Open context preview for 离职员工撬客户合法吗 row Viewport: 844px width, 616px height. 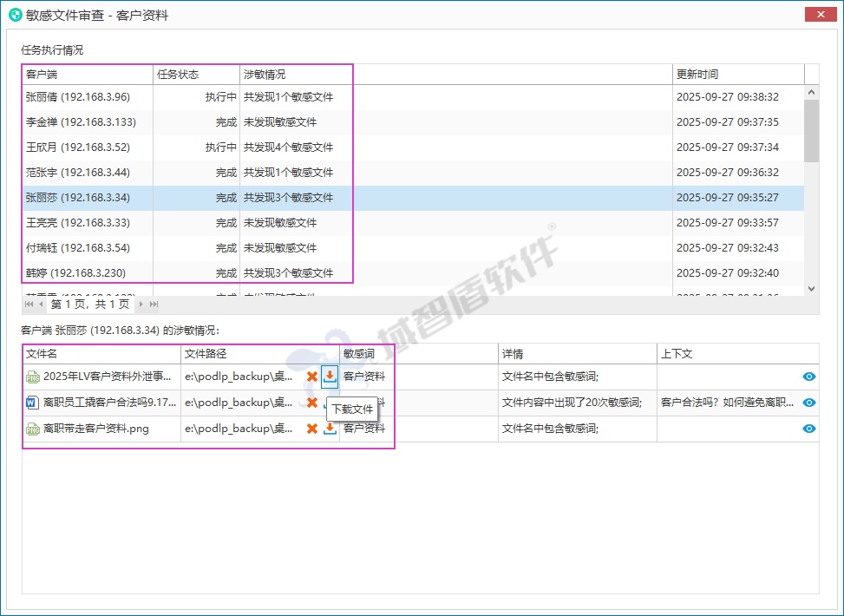(x=808, y=403)
